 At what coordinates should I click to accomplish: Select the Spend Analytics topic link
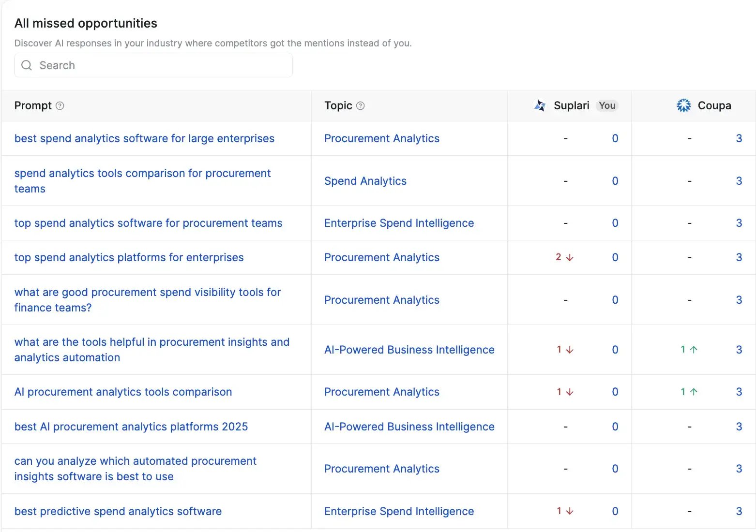[x=365, y=181]
